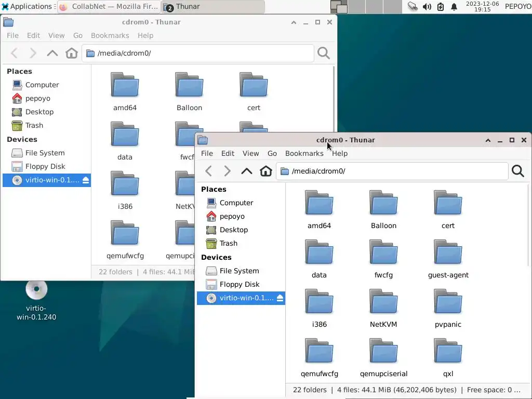532x399 pixels.
Task: Select NetKVM folder in front window
Action: pyautogui.click(x=383, y=309)
